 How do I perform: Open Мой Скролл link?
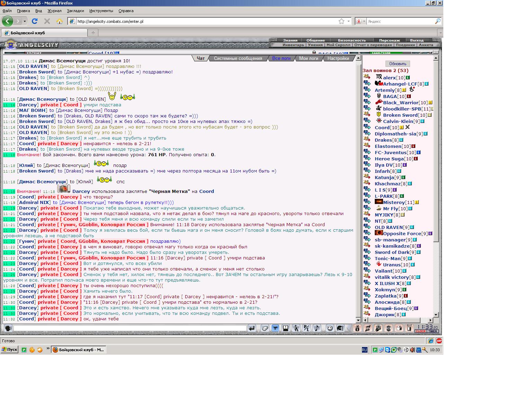pyautogui.click(x=338, y=45)
